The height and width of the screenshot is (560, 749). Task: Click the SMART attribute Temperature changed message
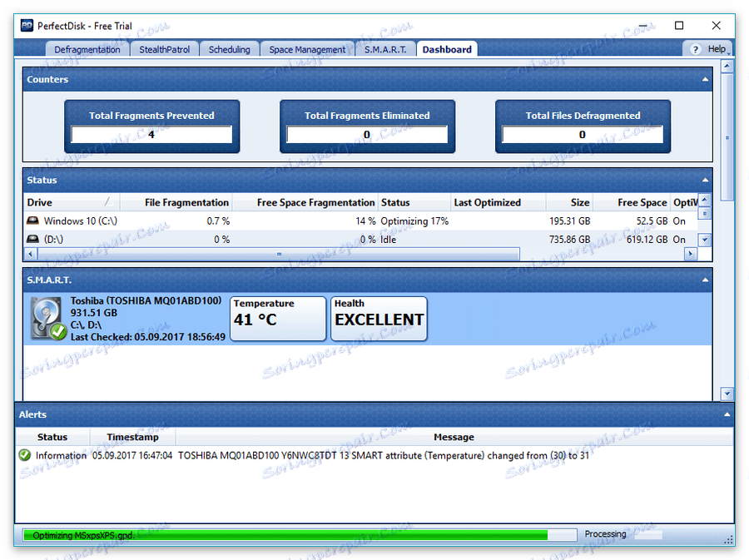click(x=384, y=455)
